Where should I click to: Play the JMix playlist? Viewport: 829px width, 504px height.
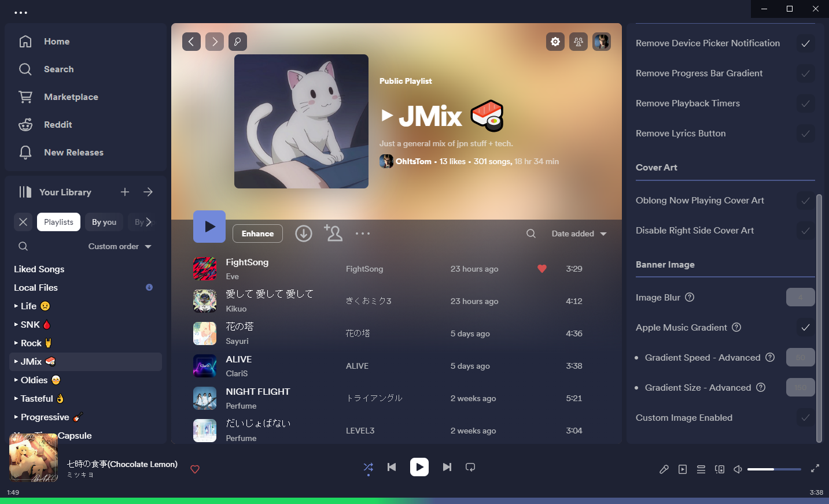click(x=209, y=227)
